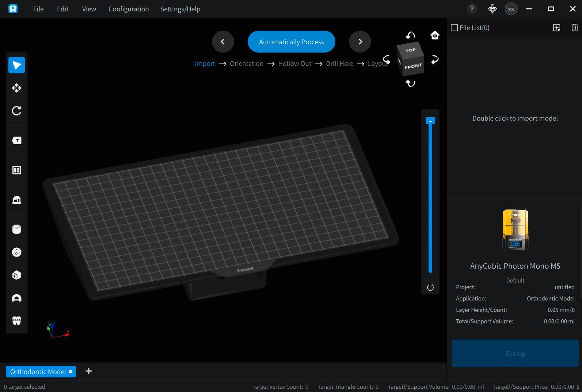Click the blue layer slider track
The width and height of the screenshot is (582, 392).
coord(430,198)
